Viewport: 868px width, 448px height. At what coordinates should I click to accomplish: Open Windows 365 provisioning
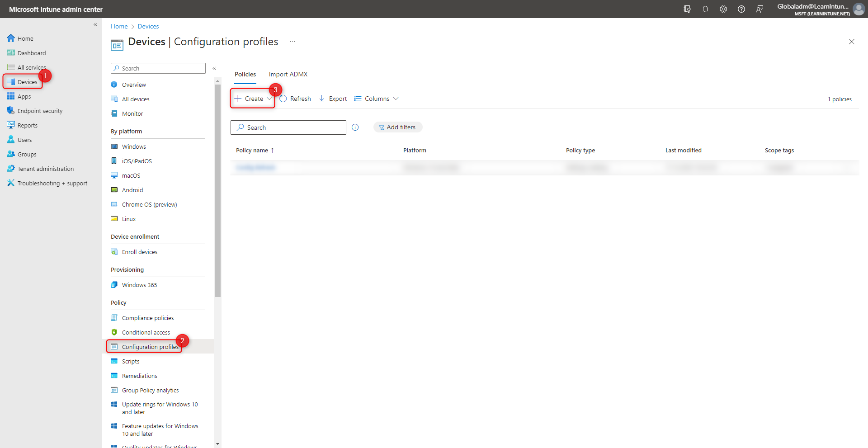[x=139, y=285]
